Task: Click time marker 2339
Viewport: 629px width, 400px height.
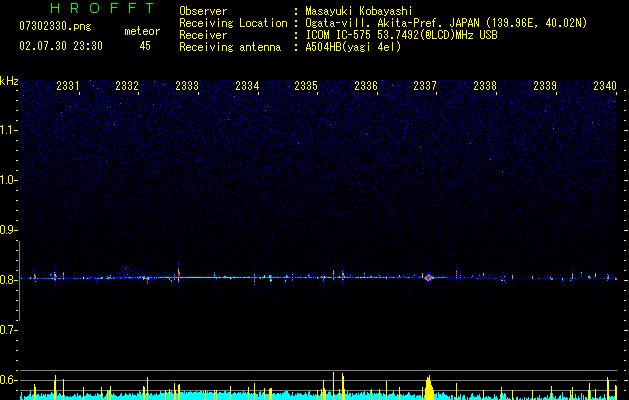Action: coord(545,85)
